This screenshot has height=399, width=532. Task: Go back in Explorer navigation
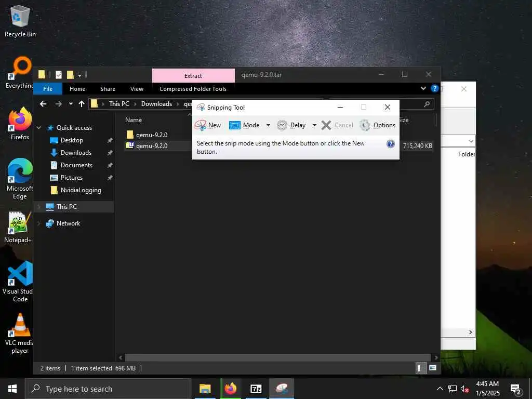[x=43, y=104]
